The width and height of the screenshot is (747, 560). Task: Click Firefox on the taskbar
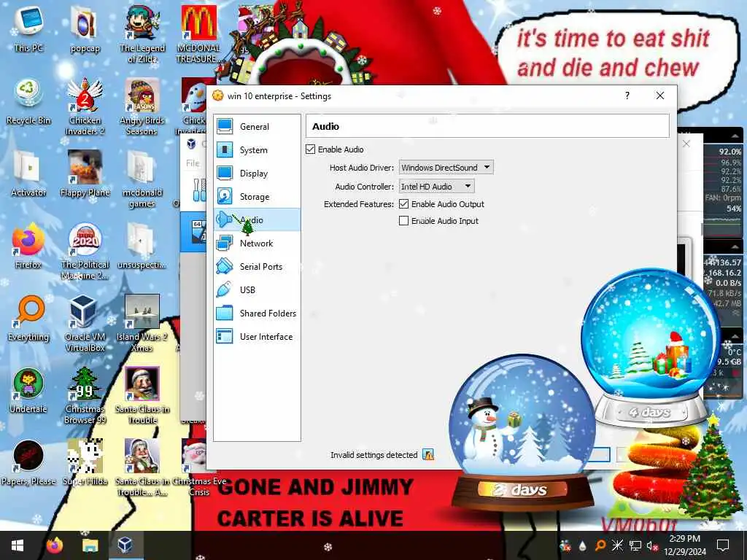click(x=54, y=545)
